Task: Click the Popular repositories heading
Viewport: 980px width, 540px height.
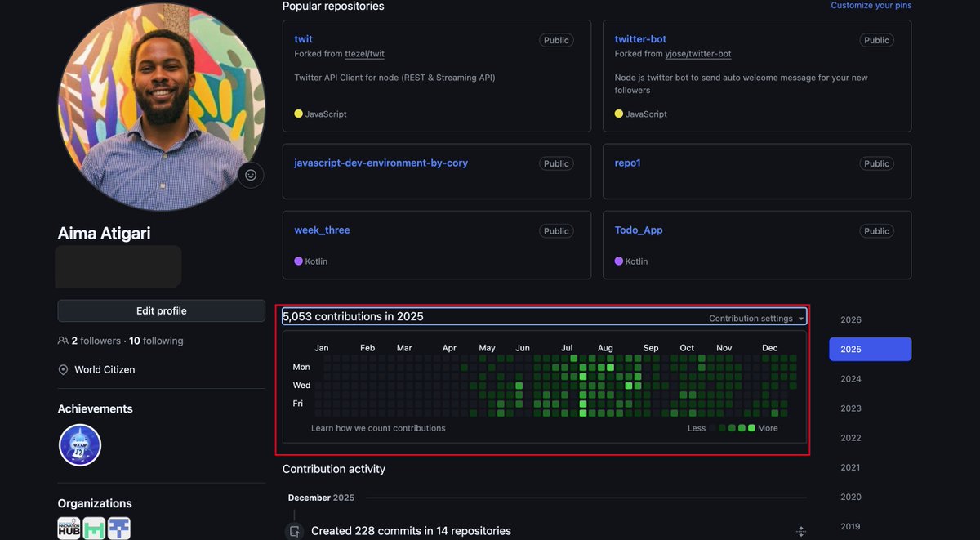Action: coord(333,6)
